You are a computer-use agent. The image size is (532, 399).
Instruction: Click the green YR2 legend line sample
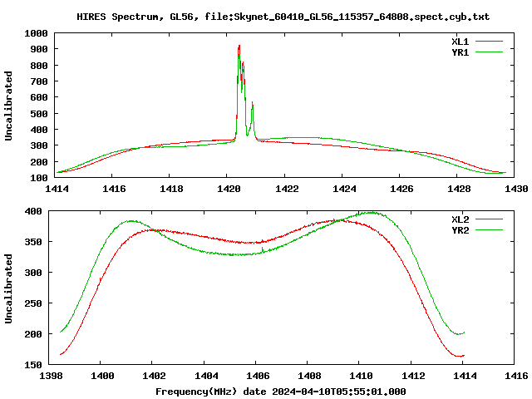pos(489,230)
